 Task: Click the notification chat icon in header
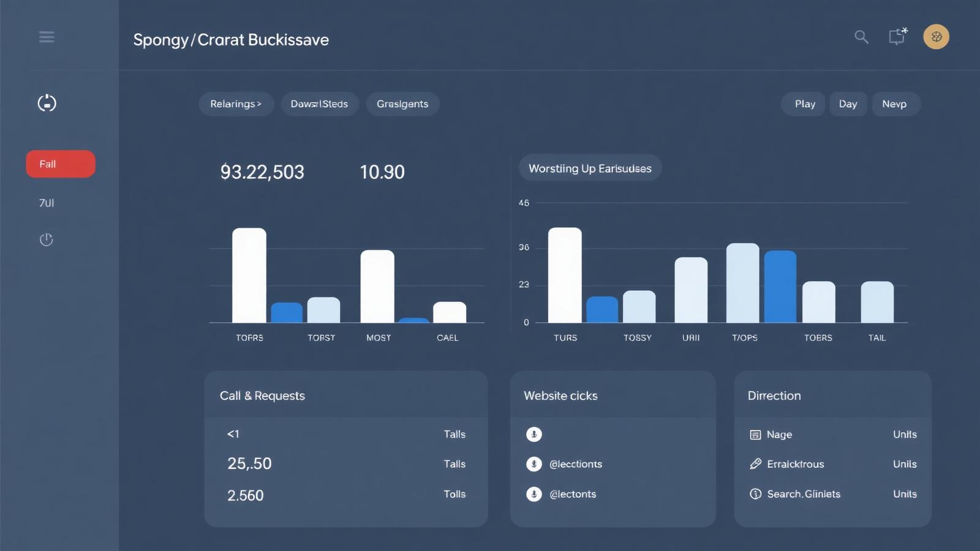(898, 36)
